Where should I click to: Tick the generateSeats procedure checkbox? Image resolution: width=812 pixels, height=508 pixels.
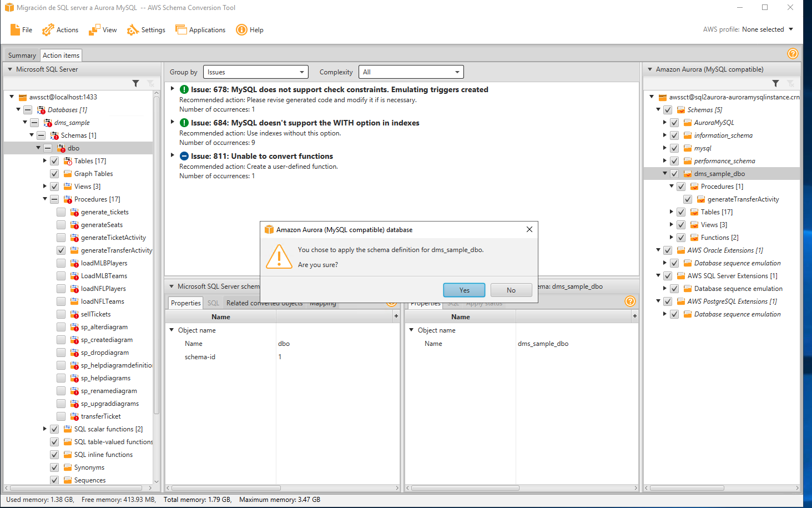pyautogui.click(x=61, y=225)
